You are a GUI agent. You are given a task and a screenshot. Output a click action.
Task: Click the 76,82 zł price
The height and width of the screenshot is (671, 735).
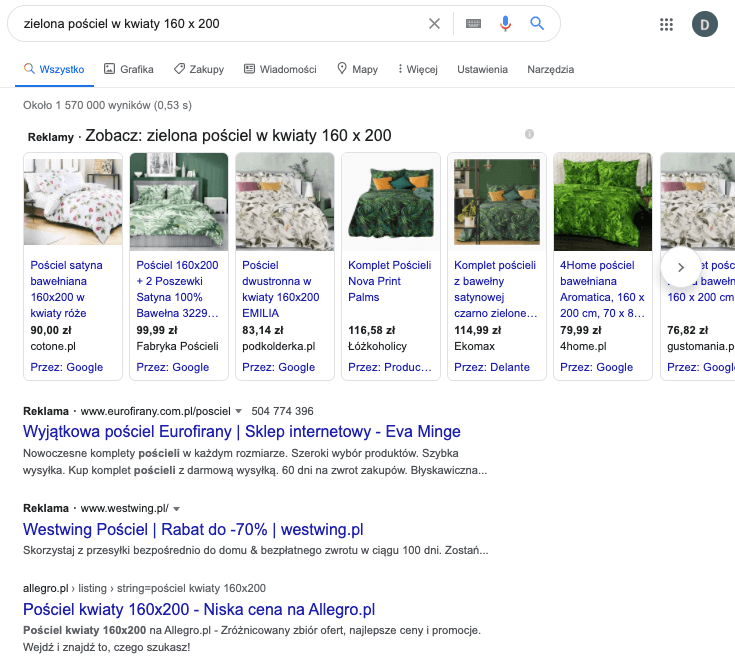[688, 331]
